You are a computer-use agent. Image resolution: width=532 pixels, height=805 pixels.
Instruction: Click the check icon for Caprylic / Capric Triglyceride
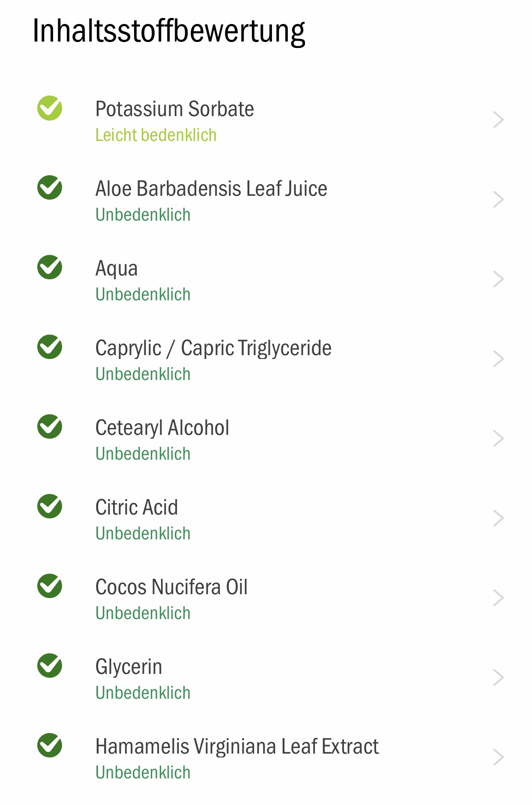[50, 347]
